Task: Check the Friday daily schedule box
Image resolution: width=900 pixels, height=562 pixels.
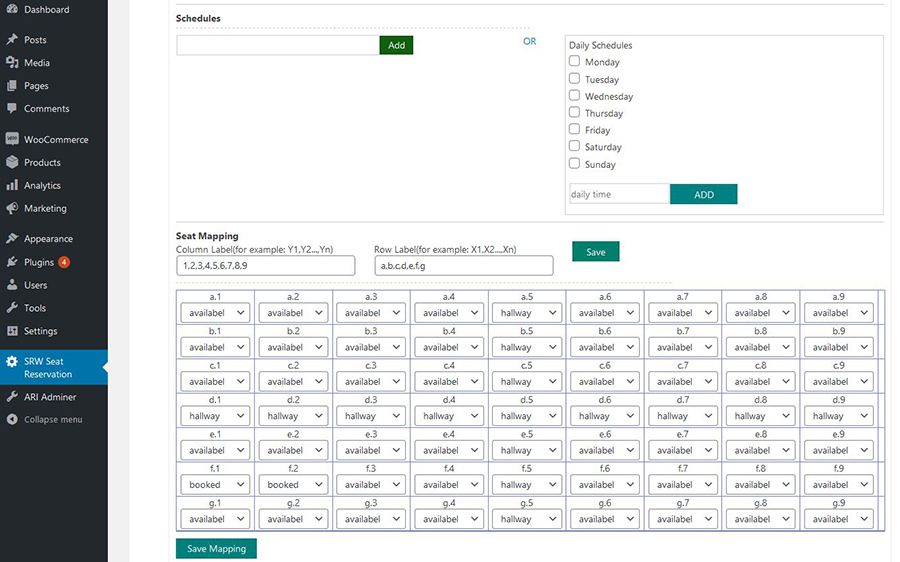Action: 575,129
